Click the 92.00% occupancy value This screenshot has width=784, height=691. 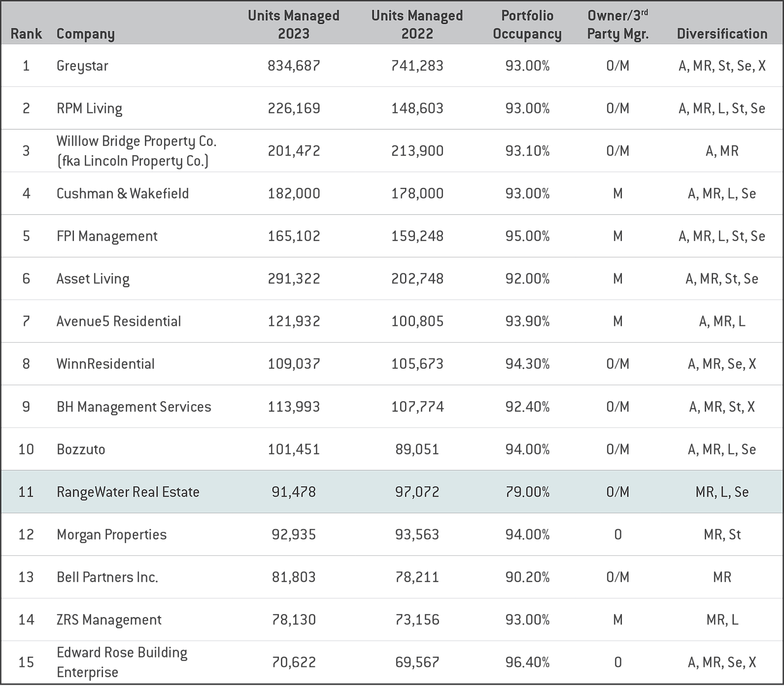tap(527, 279)
